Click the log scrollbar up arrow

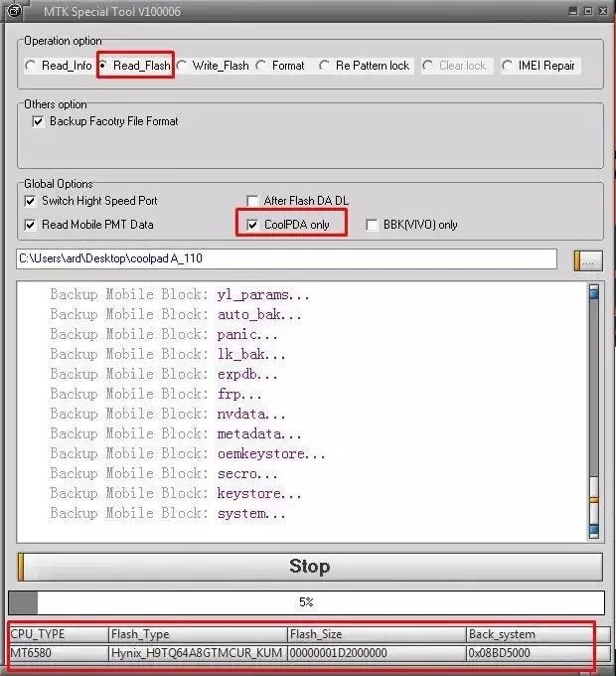[x=594, y=292]
